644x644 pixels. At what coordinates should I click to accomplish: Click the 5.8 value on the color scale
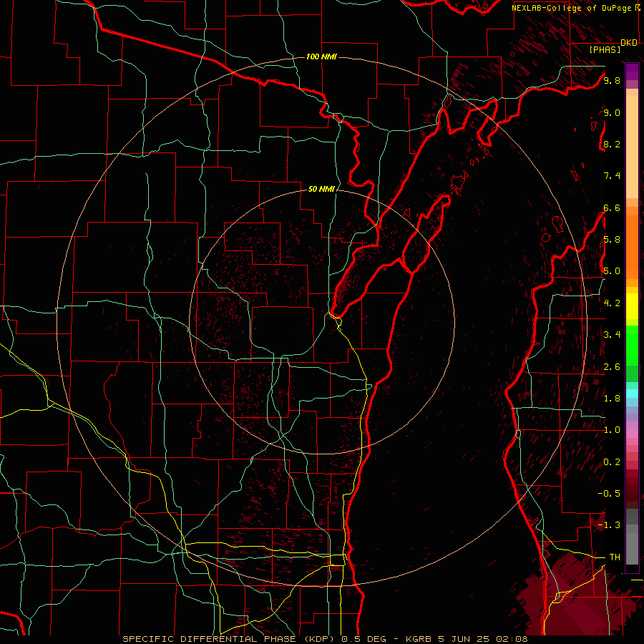612,240
